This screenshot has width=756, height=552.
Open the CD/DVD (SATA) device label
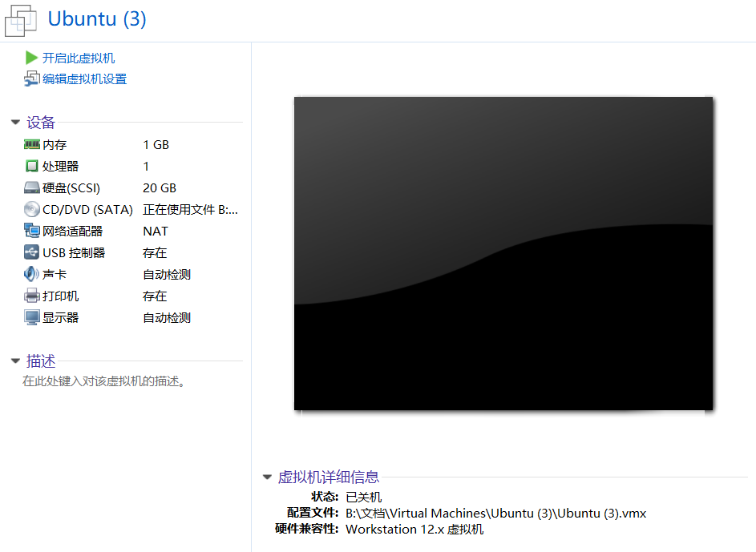click(87, 210)
